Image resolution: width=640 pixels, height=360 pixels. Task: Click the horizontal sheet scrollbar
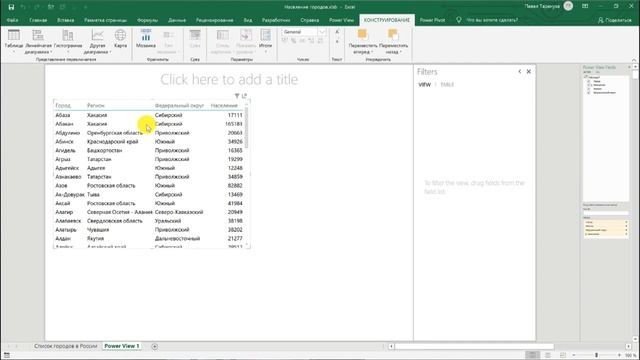pyautogui.click(x=474, y=346)
